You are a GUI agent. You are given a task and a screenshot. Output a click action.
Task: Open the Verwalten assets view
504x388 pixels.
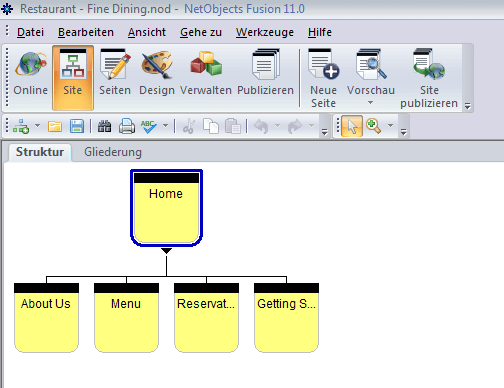[x=206, y=77]
